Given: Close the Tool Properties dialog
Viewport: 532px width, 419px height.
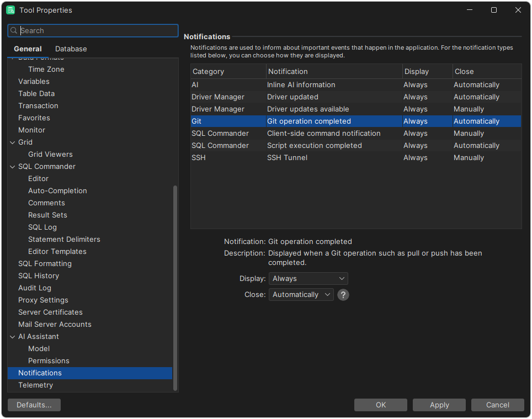Looking at the screenshot, I should [518, 10].
